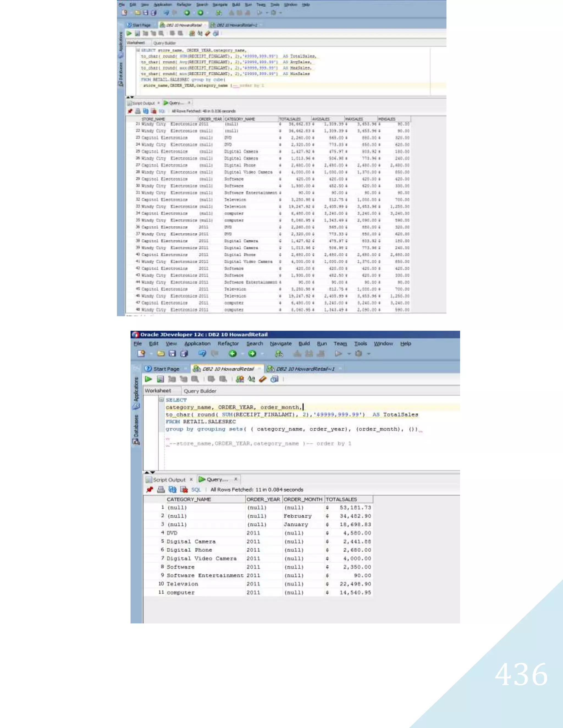The image size is (563, 728).
Task: Open the Team menu in lower window
Action: (x=340, y=343)
